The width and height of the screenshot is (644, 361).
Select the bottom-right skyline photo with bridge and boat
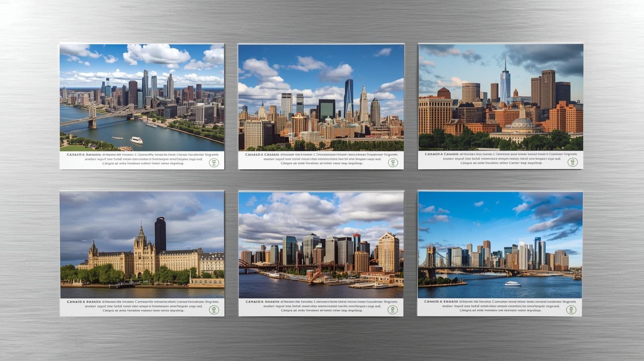[500, 245]
